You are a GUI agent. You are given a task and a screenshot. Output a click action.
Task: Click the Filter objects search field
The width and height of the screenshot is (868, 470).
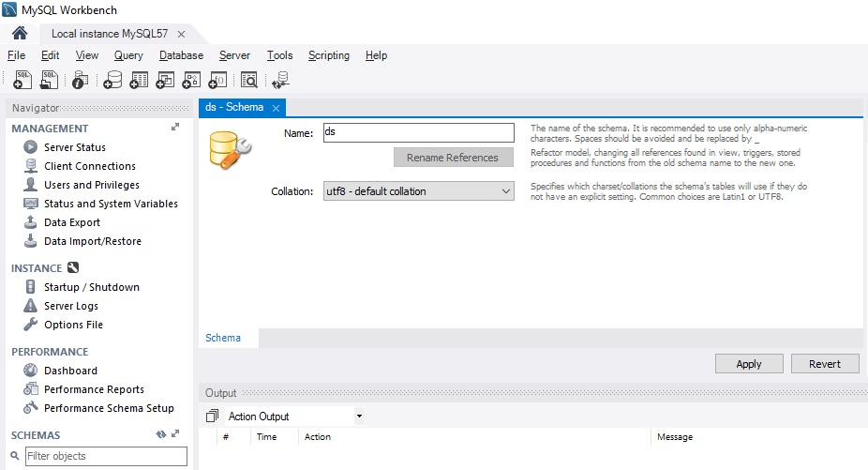(106, 456)
